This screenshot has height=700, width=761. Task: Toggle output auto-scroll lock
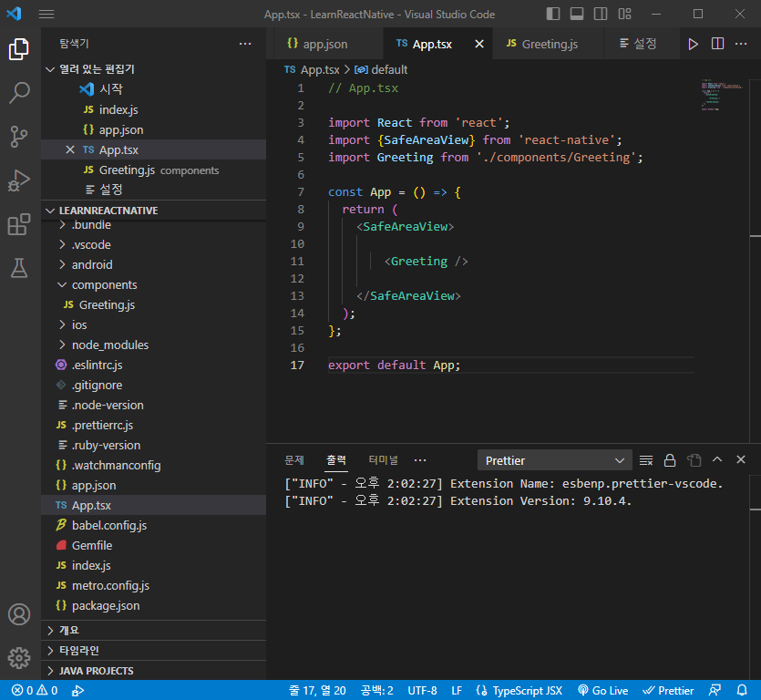[670, 460]
